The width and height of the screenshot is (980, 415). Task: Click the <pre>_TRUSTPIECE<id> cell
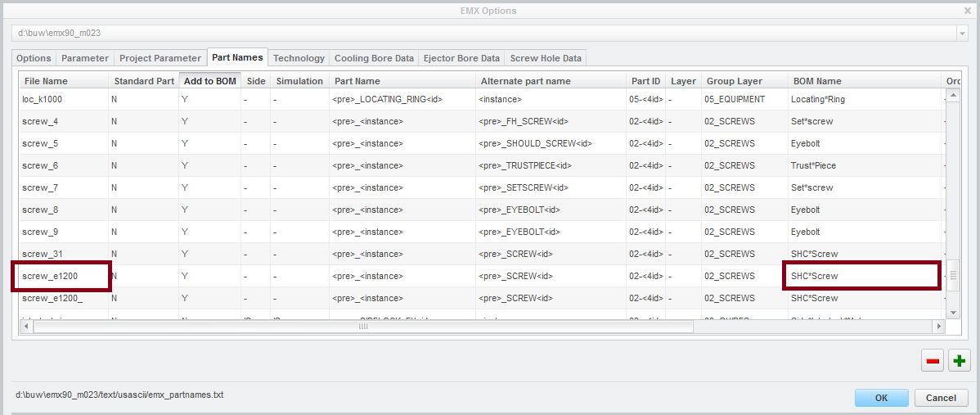point(551,165)
